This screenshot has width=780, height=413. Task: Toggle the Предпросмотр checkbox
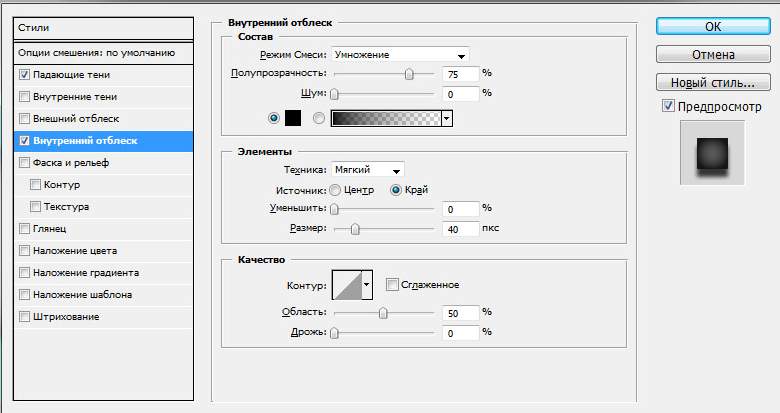click(x=668, y=106)
